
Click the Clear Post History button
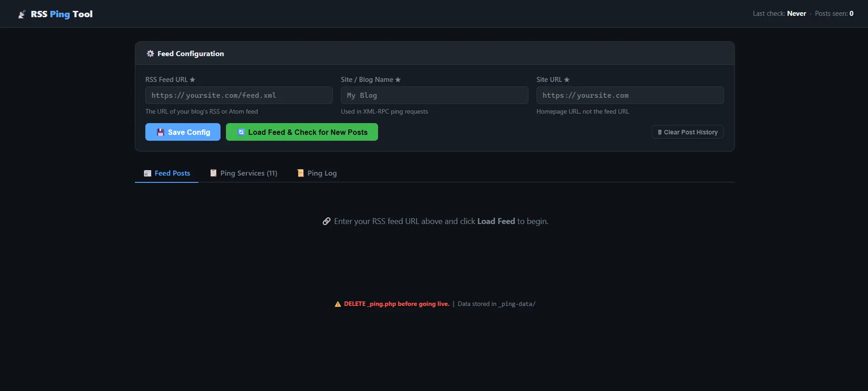click(x=687, y=132)
